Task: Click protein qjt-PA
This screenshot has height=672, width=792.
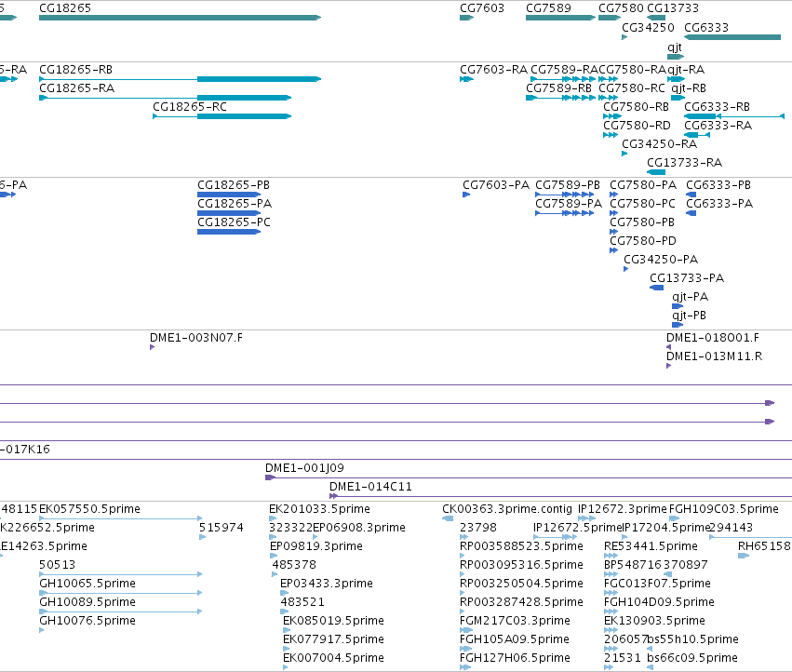Action: 690,297
